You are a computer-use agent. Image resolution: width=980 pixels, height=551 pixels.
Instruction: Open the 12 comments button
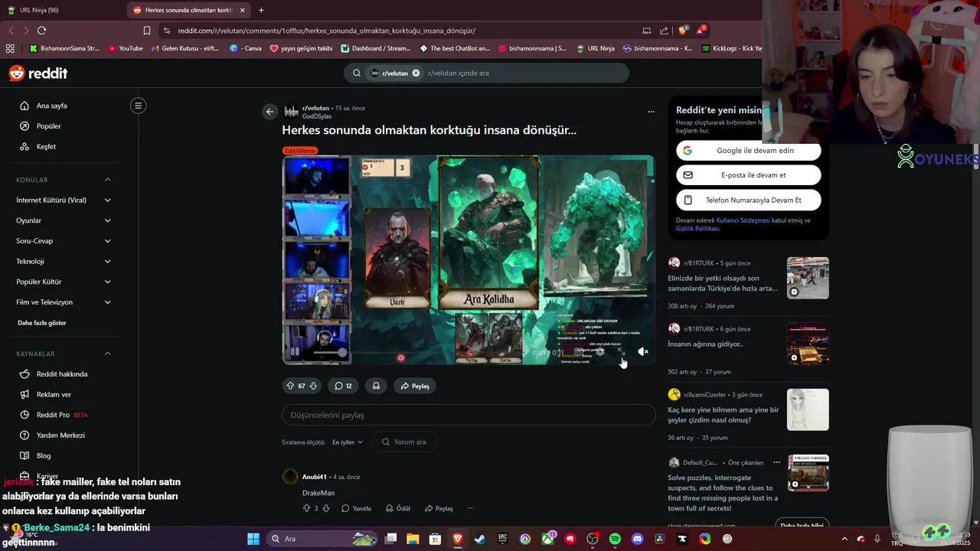(343, 386)
